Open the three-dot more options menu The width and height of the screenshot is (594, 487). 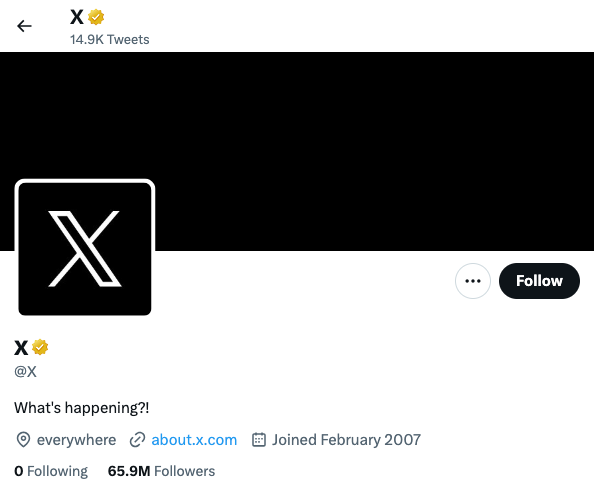(x=473, y=281)
